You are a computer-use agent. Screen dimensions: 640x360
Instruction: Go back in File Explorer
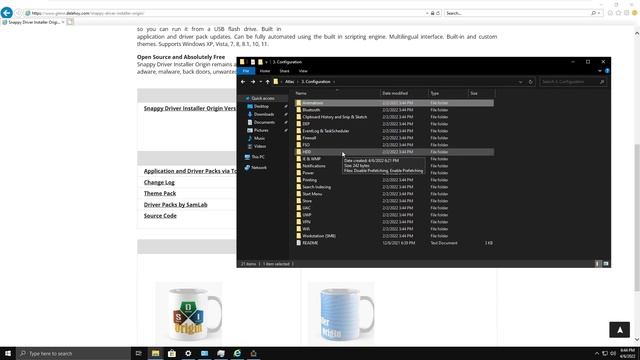pyautogui.click(x=243, y=82)
